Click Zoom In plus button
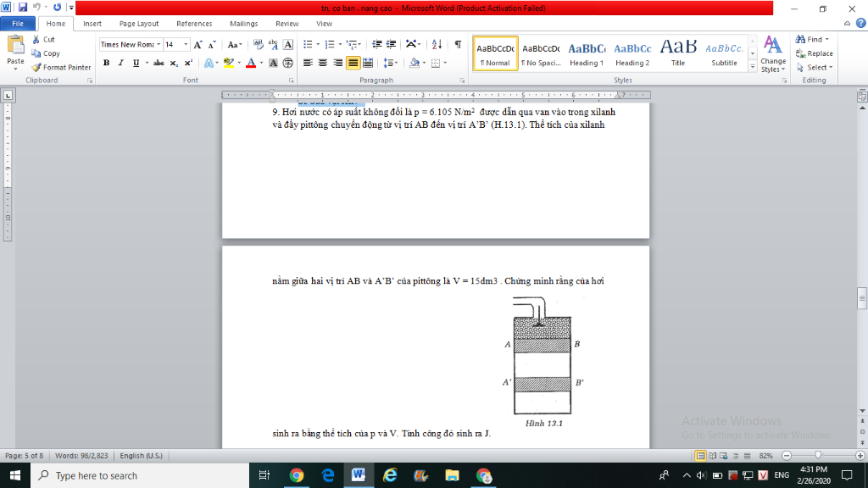 860,456
